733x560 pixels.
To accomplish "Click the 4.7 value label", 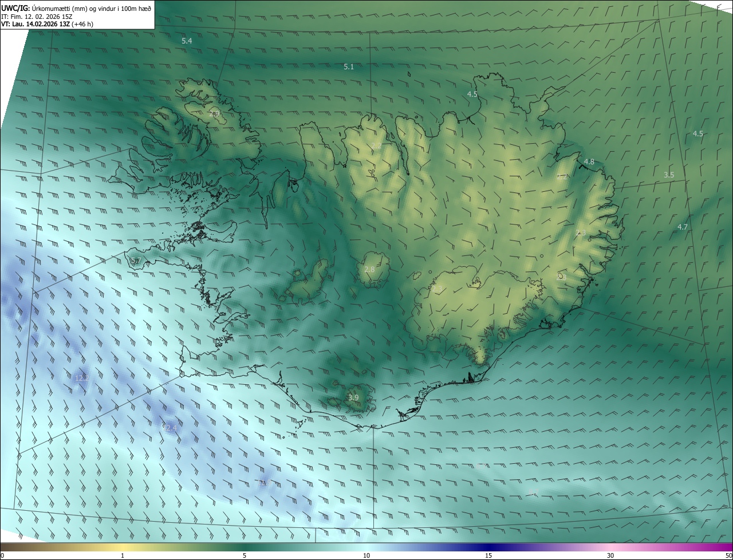I will [x=683, y=227].
